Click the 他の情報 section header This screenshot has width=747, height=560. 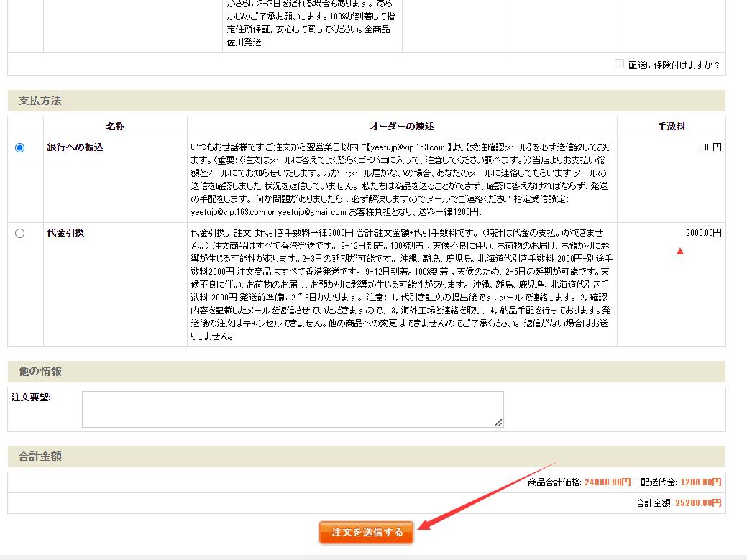point(40,372)
